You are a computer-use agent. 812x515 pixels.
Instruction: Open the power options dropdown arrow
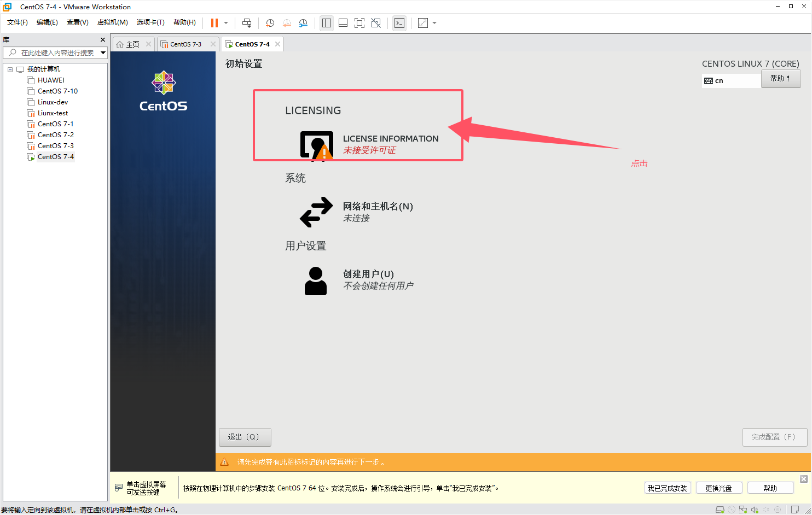[x=226, y=23]
